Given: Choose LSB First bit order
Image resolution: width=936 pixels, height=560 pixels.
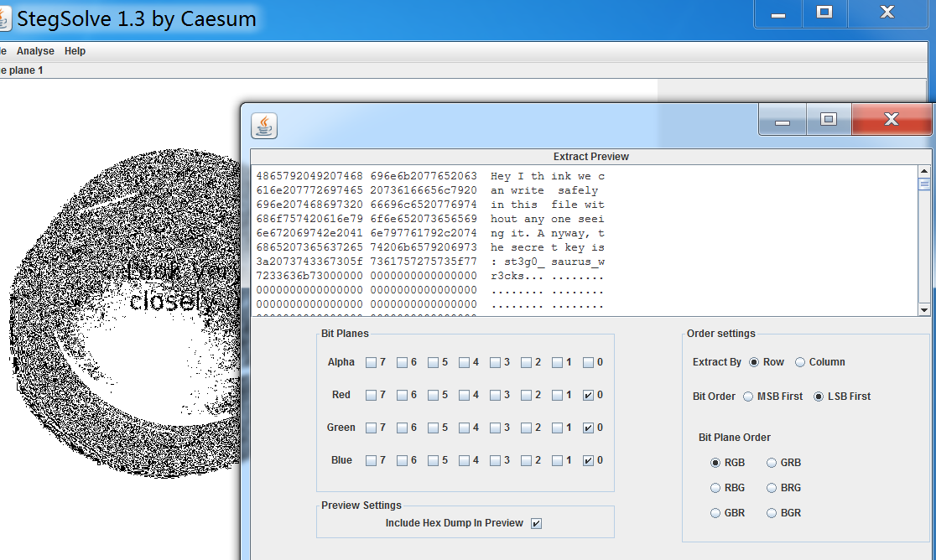Looking at the screenshot, I should 819,397.
